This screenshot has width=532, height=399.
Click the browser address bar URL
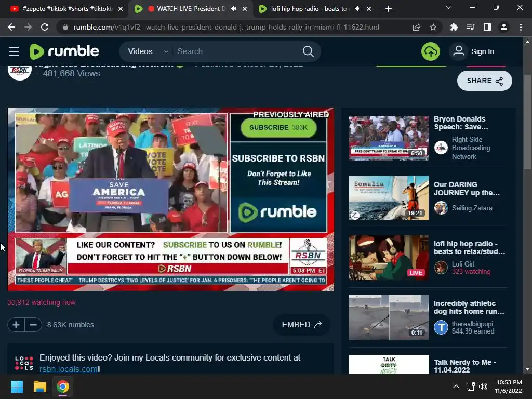click(227, 27)
